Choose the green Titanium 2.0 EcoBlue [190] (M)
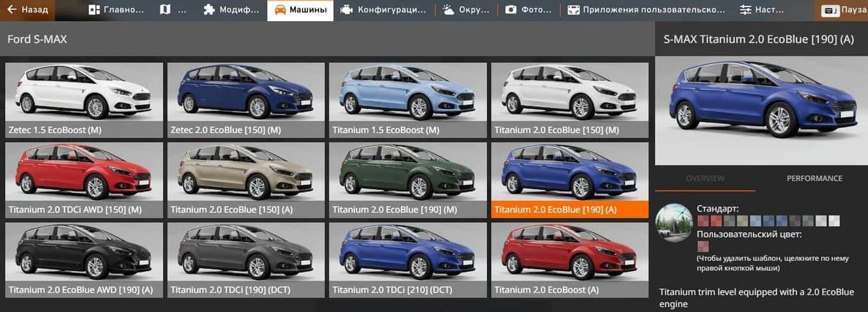This screenshot has width=868, height=312. (x=407, y=180)
